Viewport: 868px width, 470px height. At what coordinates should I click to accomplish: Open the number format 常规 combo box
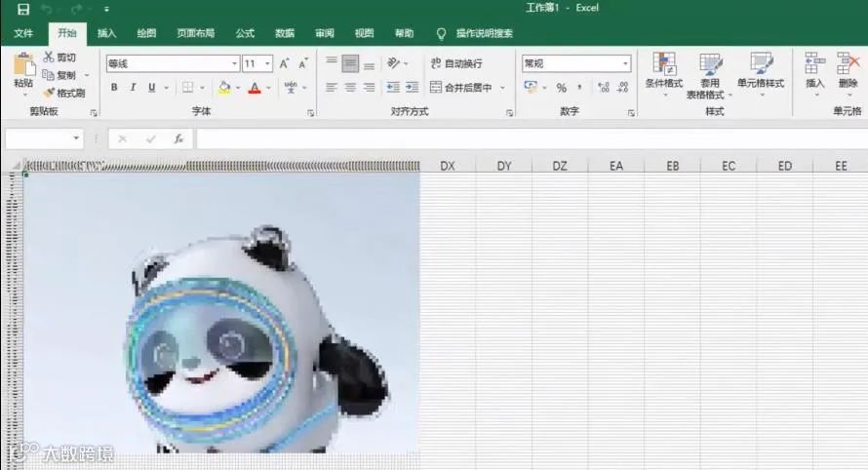576,63
